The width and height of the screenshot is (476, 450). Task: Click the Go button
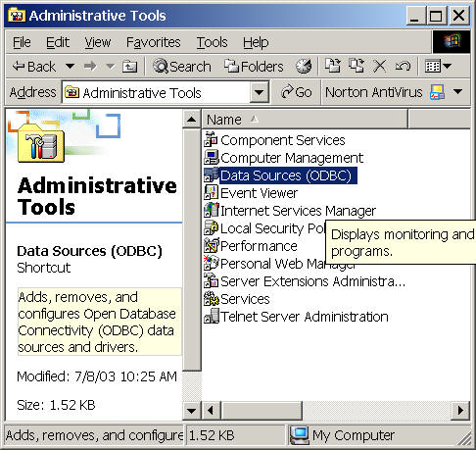point(297,92)
